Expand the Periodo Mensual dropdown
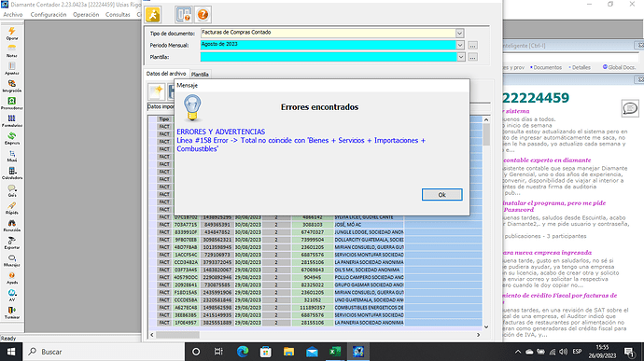The height and width of the screenshot is (361, 644). point(460,45)
